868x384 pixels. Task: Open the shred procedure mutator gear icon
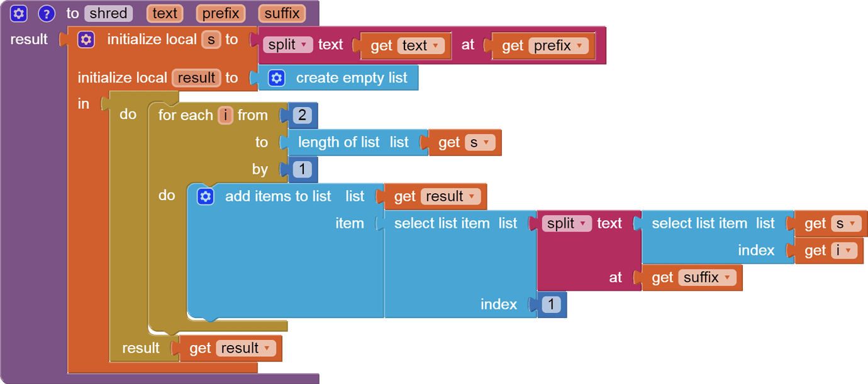pyautogui.click(x=18, y=13)
